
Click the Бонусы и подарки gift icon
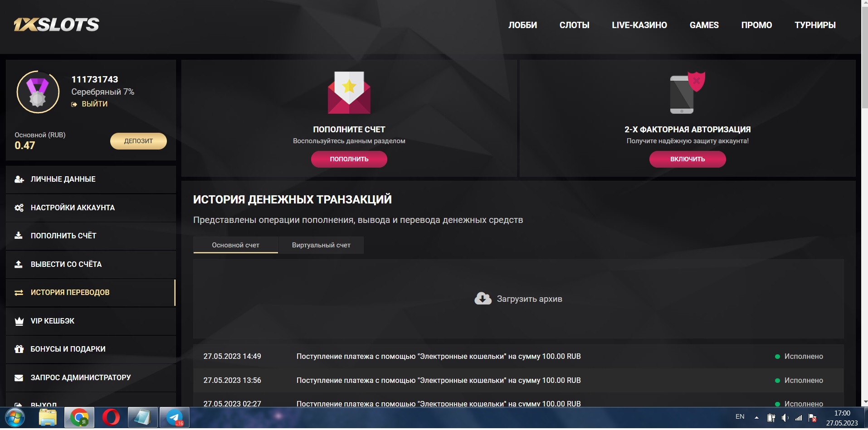(x=18, y=349)
